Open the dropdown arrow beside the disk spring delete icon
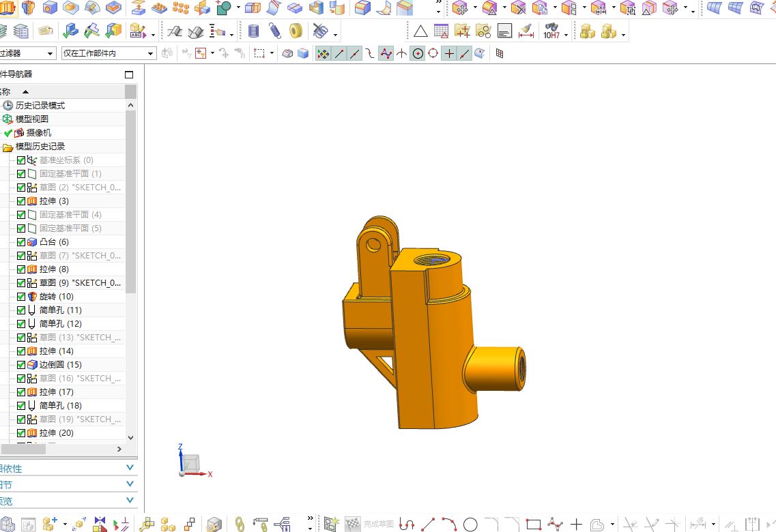 [x=336, y=35]
